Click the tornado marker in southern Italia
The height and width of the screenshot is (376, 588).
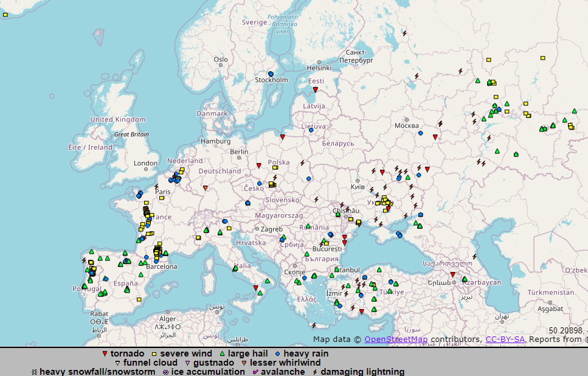click(256, 288)
